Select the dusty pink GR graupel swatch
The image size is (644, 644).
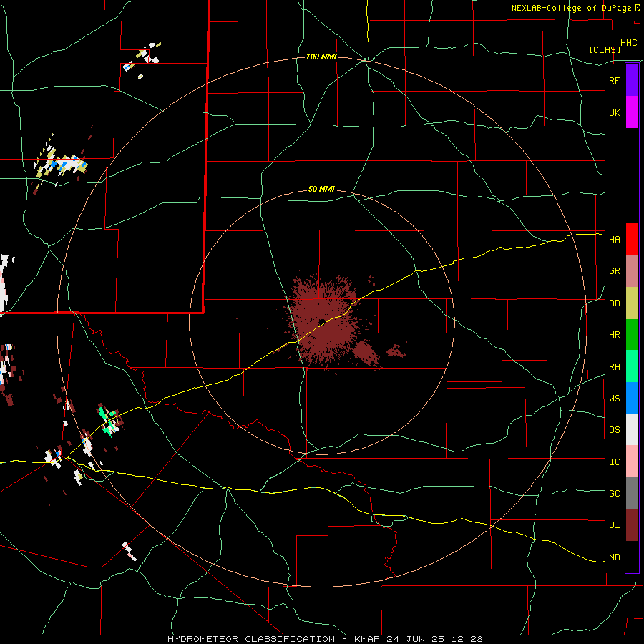coord(632,271)
